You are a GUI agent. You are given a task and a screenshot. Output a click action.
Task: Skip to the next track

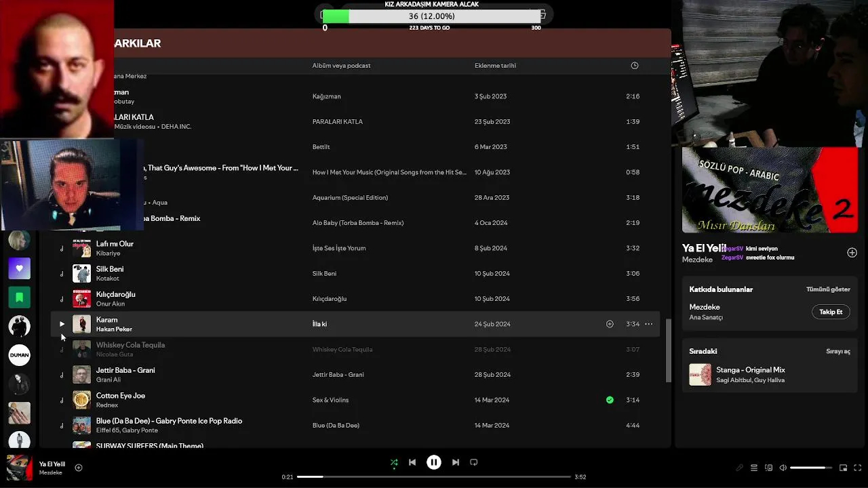(x=456, y=462)
